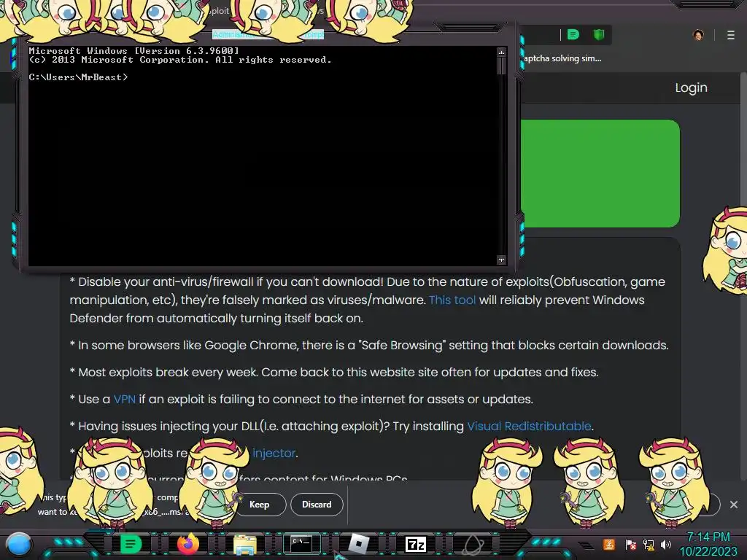Open File Explorer from the taskbar
Screen dimensions: 747x560
click(x=245, y=544)
